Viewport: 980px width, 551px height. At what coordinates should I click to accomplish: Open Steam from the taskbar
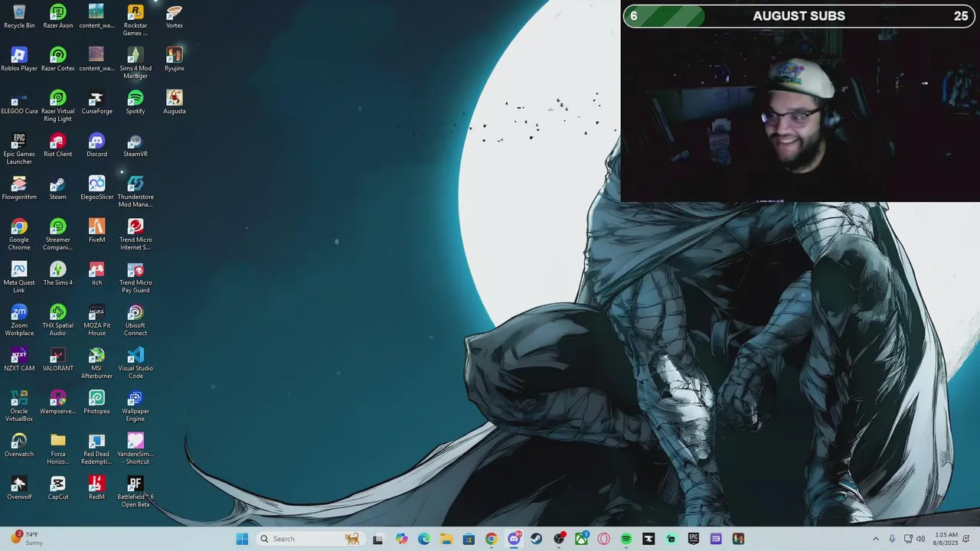537,539
